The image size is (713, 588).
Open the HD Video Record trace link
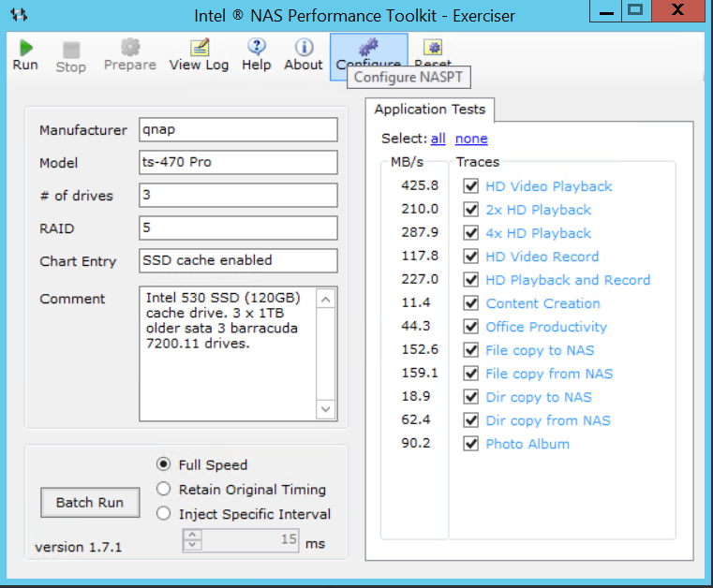[x=542, y=257]
